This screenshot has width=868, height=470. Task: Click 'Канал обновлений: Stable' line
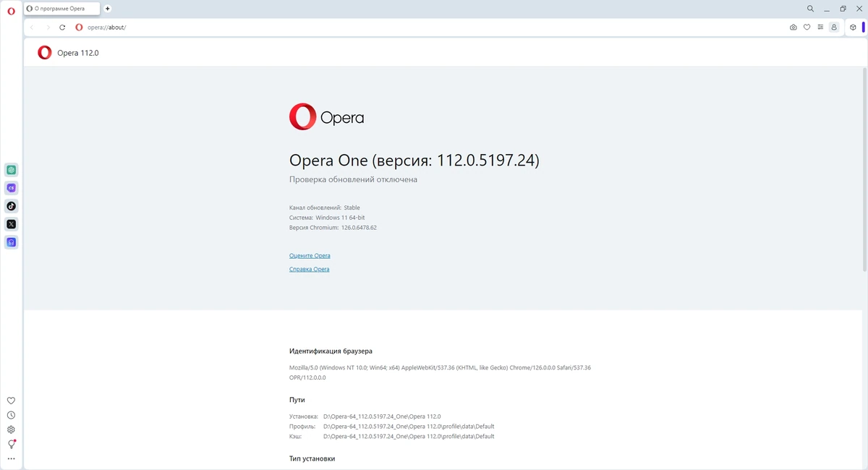(325, 208)
